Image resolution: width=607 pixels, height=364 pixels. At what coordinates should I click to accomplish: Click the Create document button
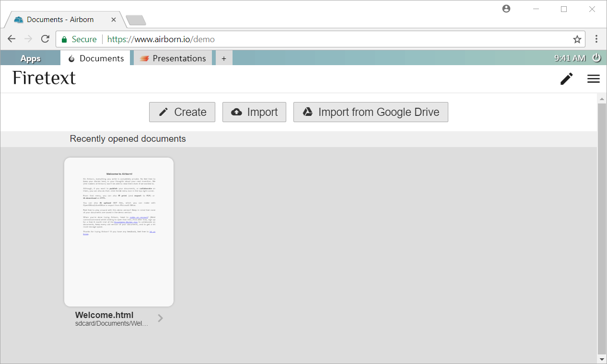pyautogui.click(x=182, y=112)
